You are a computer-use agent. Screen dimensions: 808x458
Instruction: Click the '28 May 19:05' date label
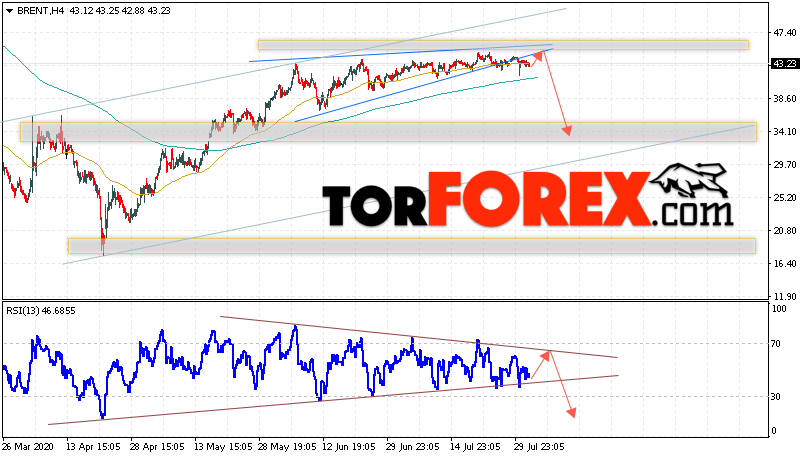pyautogui.click(x=288, y=447)
